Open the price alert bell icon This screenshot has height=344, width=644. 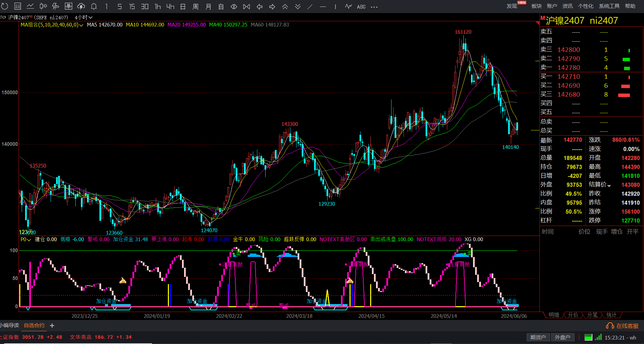(94, 6)
